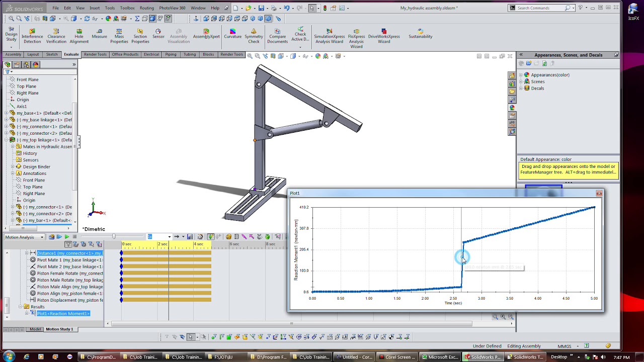
Task: Switch to the Sketch tab
Action: point(52,54)
